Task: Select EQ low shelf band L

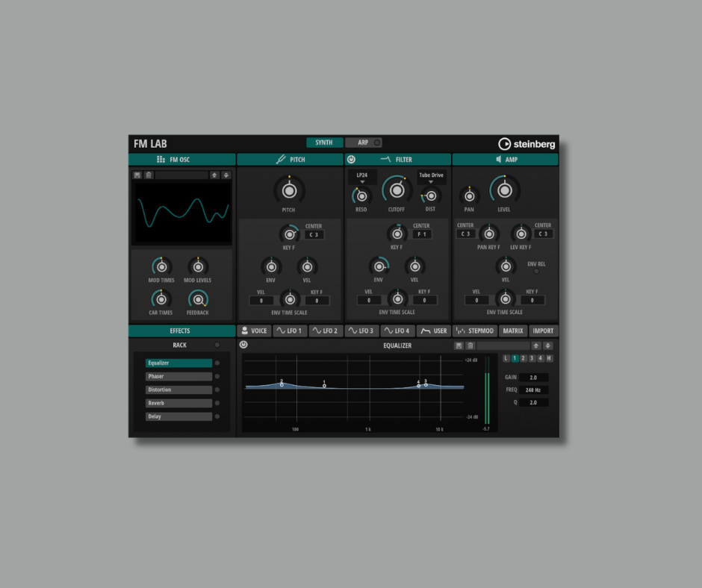Action: click(x=506, y=358)
